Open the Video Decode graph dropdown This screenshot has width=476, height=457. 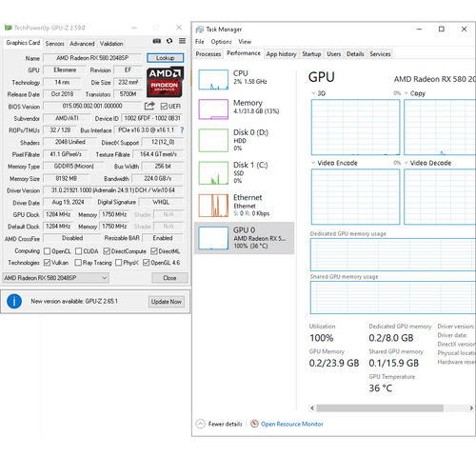[407, 163]
